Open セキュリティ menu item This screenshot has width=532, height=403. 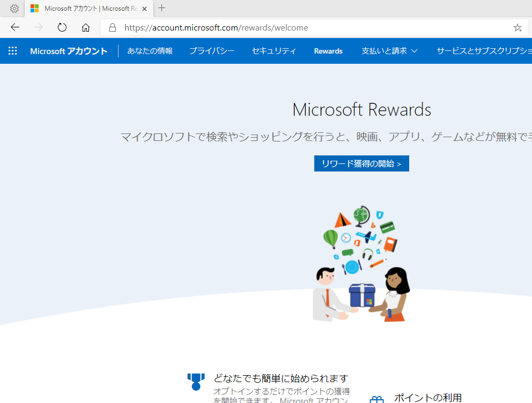274,51
